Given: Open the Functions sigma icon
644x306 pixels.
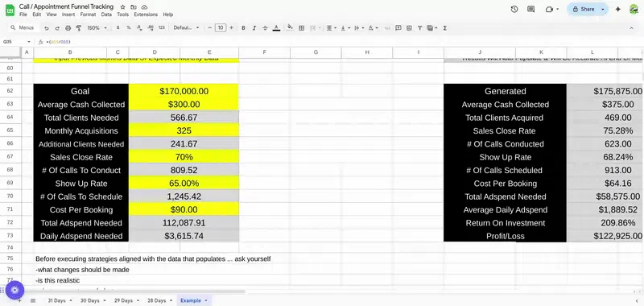Looking at the screenshot, I should pyautogui.click(x=445, y=28).
